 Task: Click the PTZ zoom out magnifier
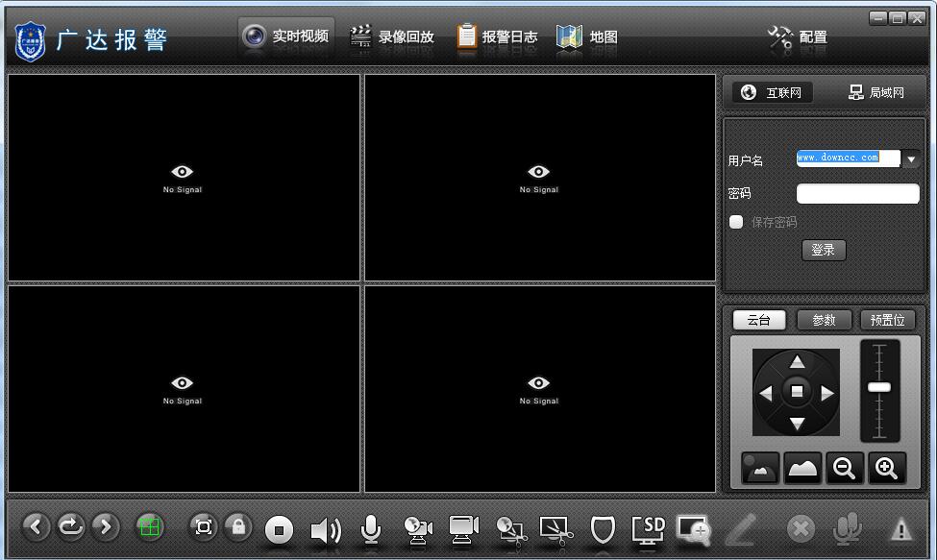(844, 468)
